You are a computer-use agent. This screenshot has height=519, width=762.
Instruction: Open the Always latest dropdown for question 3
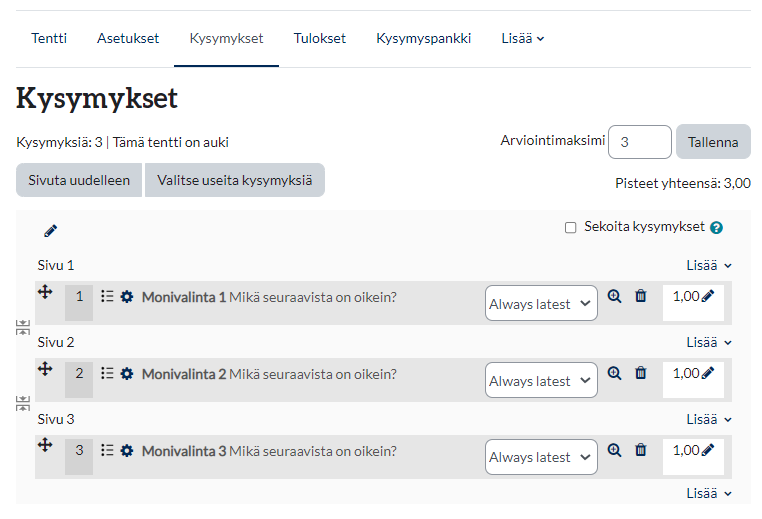tap(541, 457)
